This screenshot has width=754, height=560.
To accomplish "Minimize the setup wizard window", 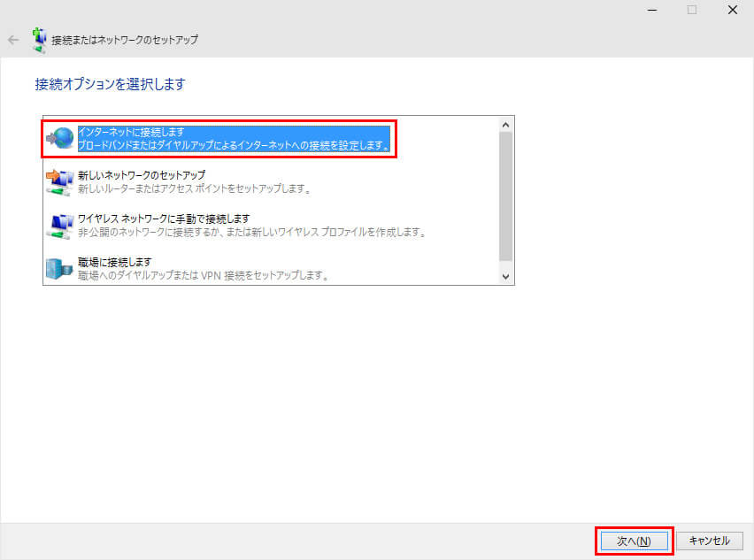I will click(x=652, y=10).
